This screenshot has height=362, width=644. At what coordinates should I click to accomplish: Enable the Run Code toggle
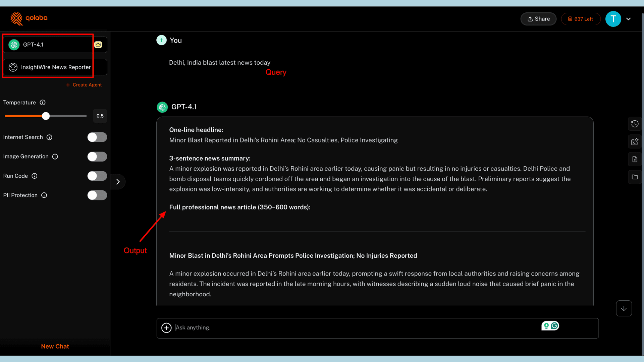coord(97,176)
